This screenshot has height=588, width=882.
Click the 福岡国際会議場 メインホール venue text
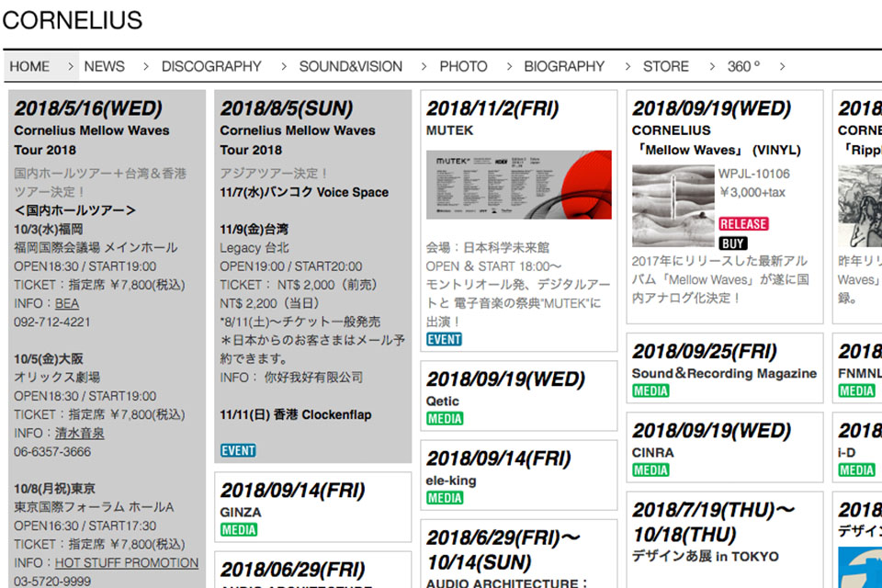96,247
